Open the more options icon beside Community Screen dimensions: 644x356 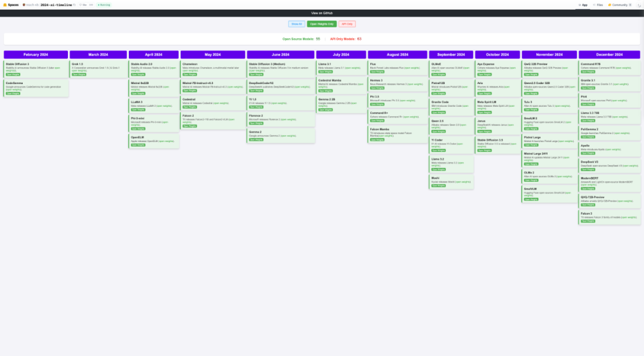pyautogui.click(x=639, y=5)
